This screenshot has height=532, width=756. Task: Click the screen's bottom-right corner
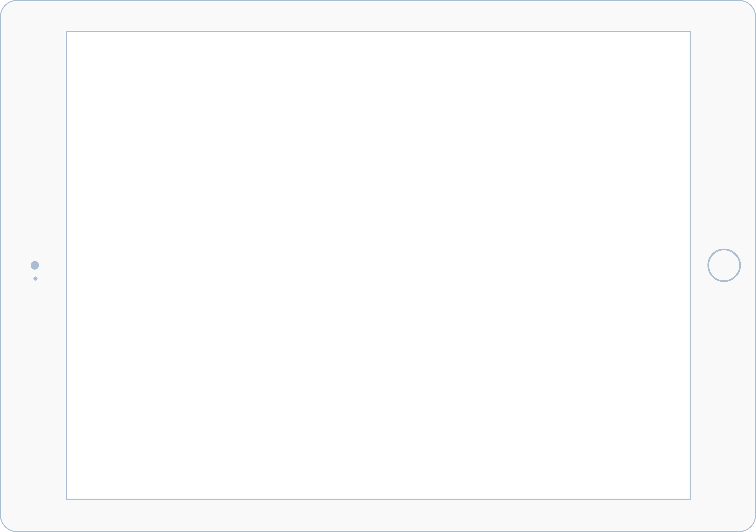pos(690,499)
